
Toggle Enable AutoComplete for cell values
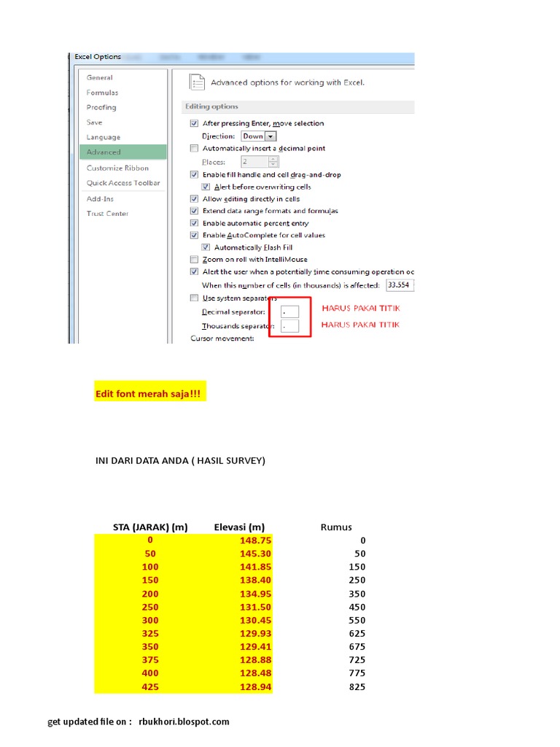tap(194, 236)
